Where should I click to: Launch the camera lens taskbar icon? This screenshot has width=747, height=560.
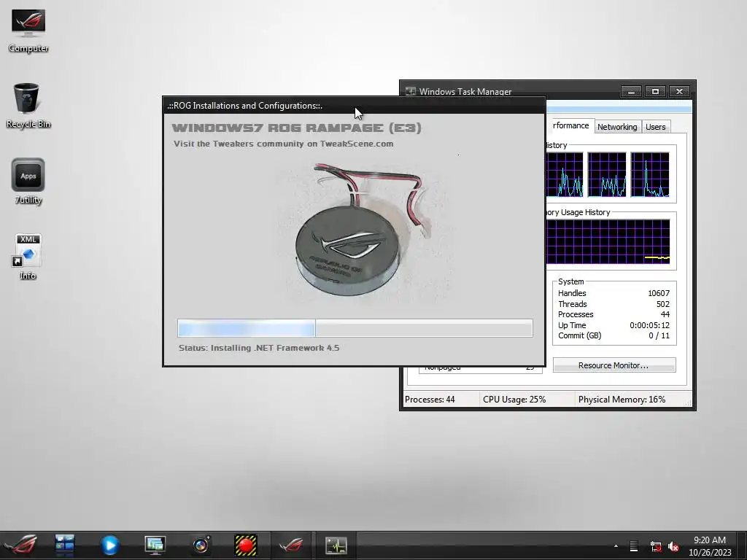201,545
